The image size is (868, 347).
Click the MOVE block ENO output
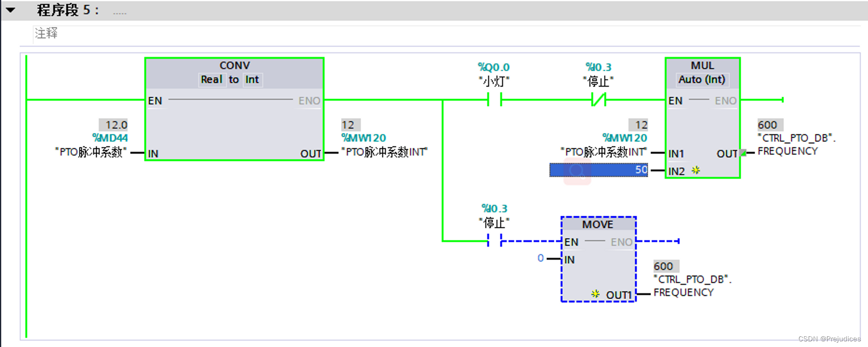tap(622, 242)
